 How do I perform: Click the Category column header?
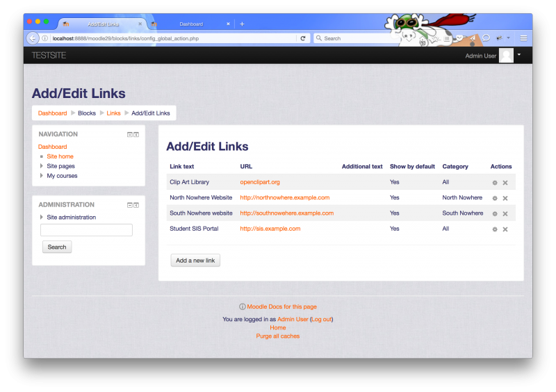coord(455,166)
